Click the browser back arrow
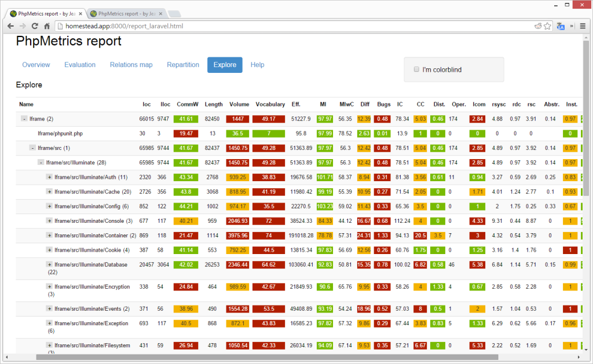Viewport: 593px width, 364px height. [10, 26]
